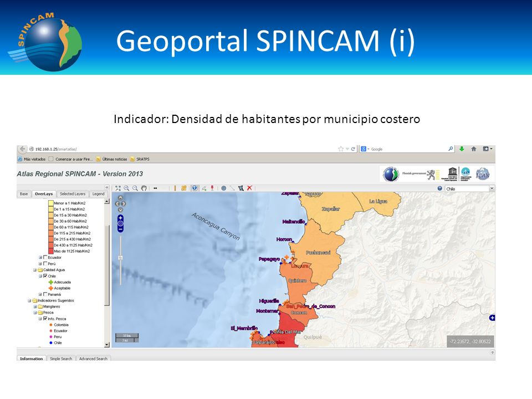Click the map pan up arrow
Image resolution: width=532 pixels, height=399 pixels.
(x=120, y=198)
